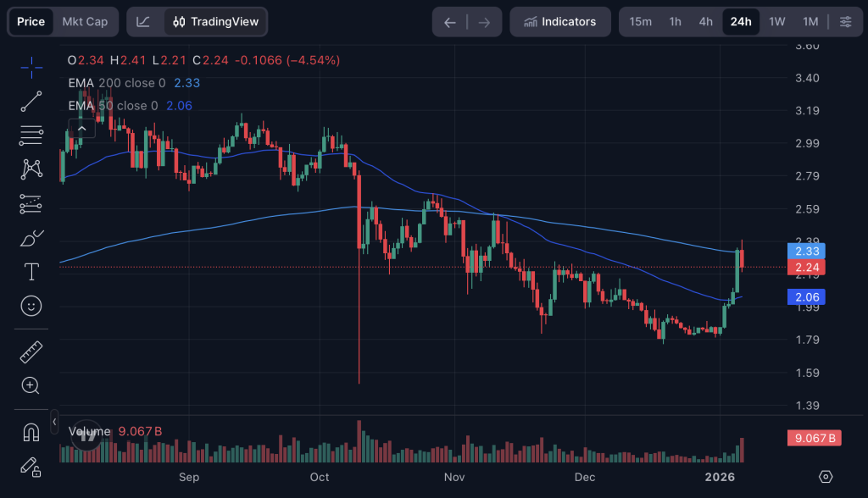Screen dimensions: 868x498
Task: Select the text annotation tool
Action: point(31,272)
